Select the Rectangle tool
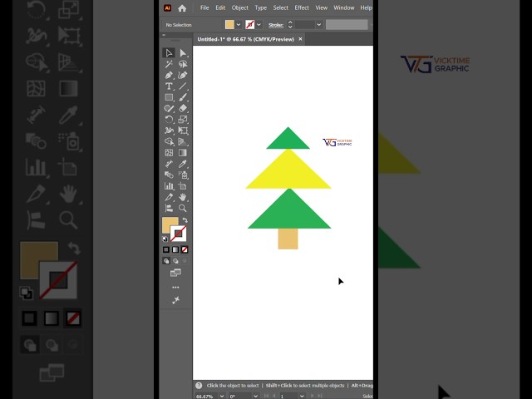This screenshot has width=532, height=399. [x=169, y=97]
